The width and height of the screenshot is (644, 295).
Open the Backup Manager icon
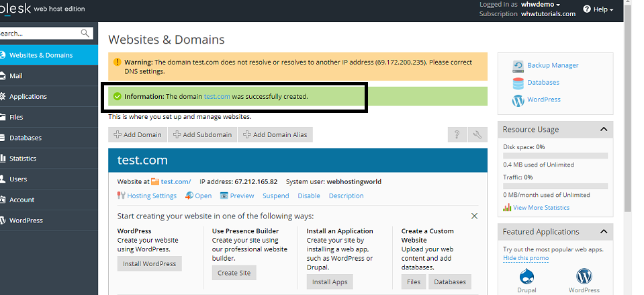(518, 66)
